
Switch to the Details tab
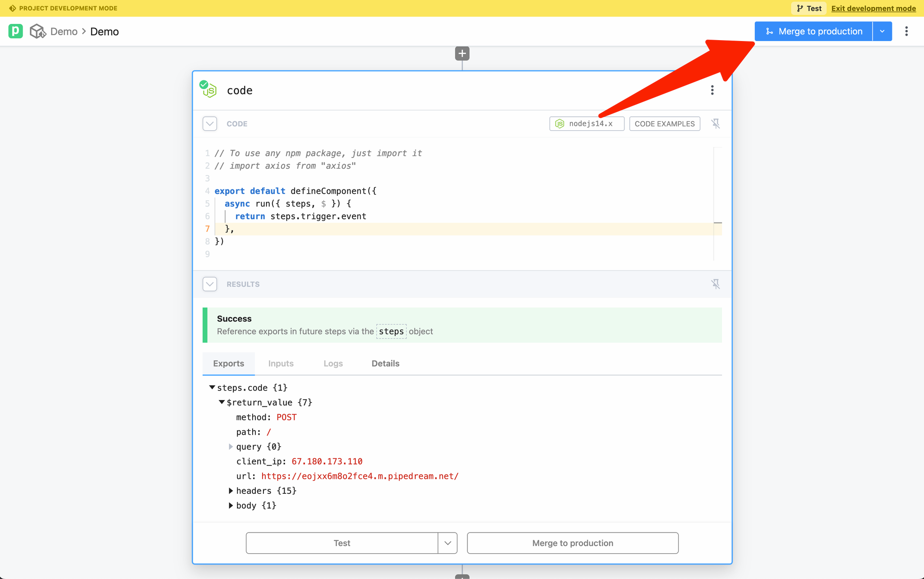[x=385, y=363]
